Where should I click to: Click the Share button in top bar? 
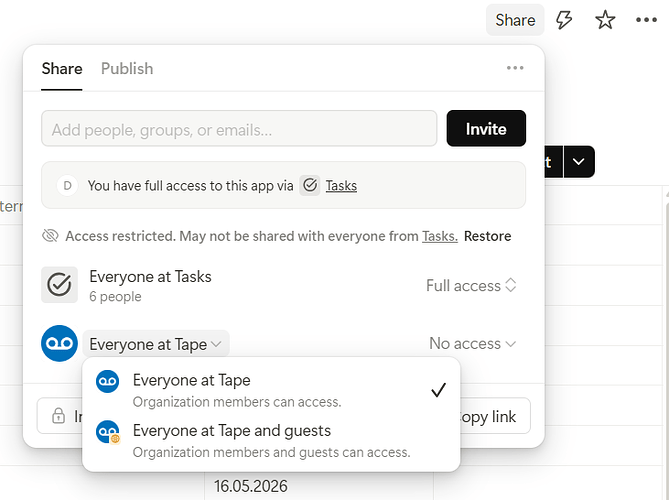[515, 20]
